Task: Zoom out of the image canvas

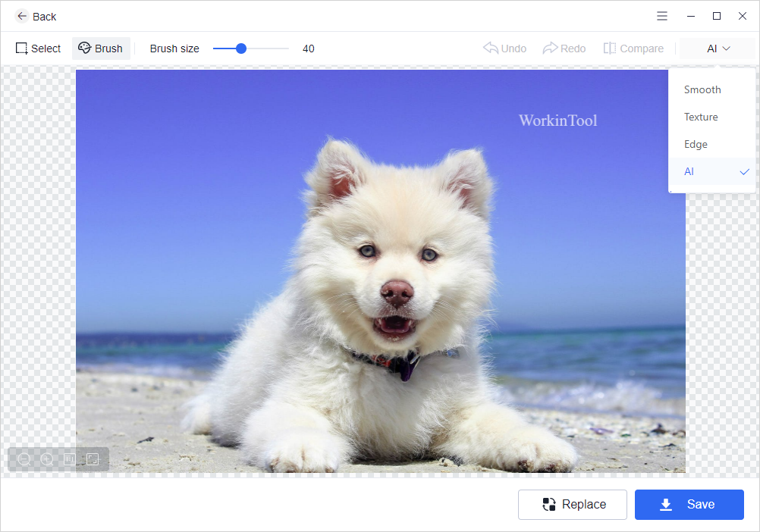Action: [x=24, y=459]
